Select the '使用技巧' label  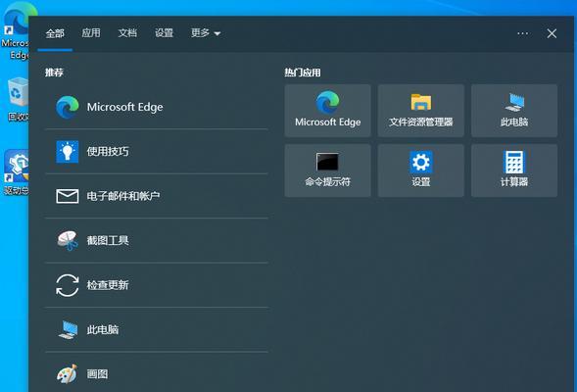point(108,151)
